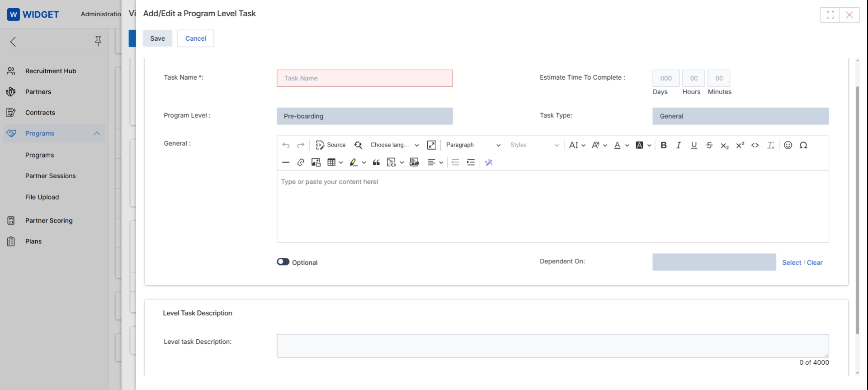The image size is (868, 390).
Task: Toggle bold formatting
Action: click(x=664, y=145)
